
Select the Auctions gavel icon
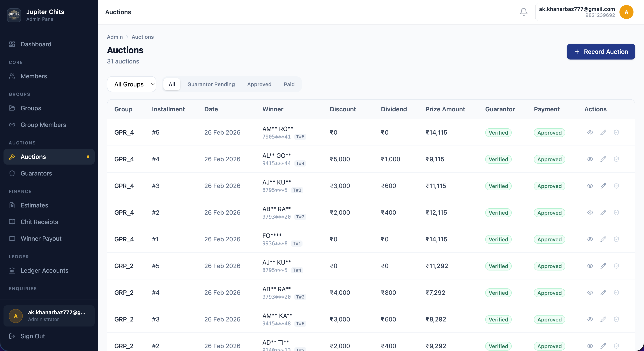click(x=12, y=157)
